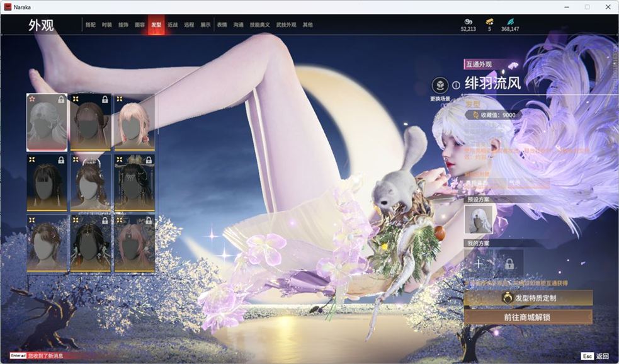
Task: Open the info icon beside 绯羽流风
Action: 456,85
